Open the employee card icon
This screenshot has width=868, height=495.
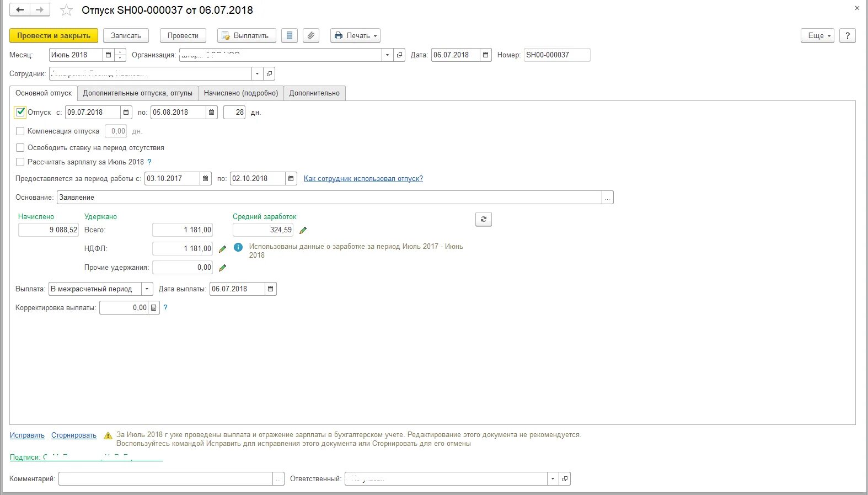point(269,73)
